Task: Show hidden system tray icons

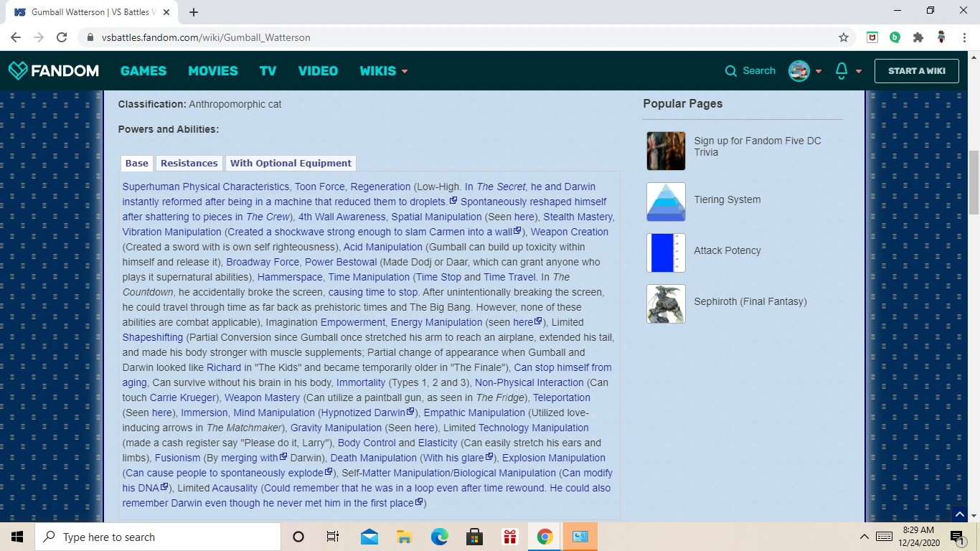Action: coord(864,537)
